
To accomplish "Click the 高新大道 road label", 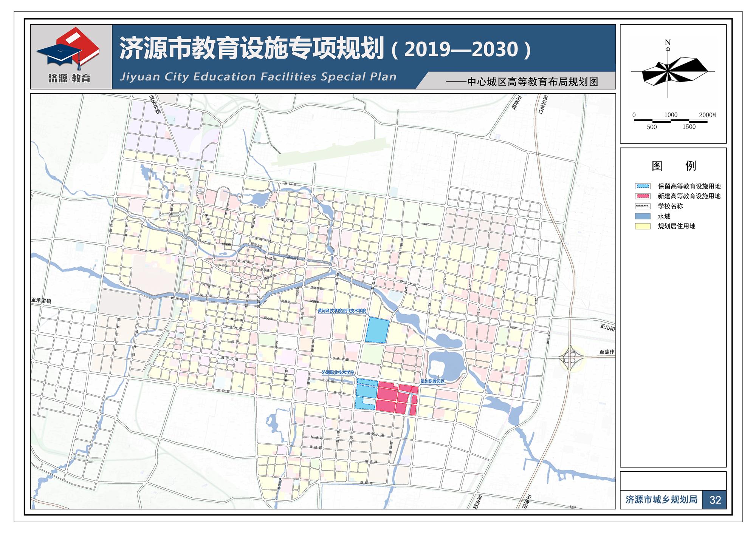I will click(x=375, y=435).
